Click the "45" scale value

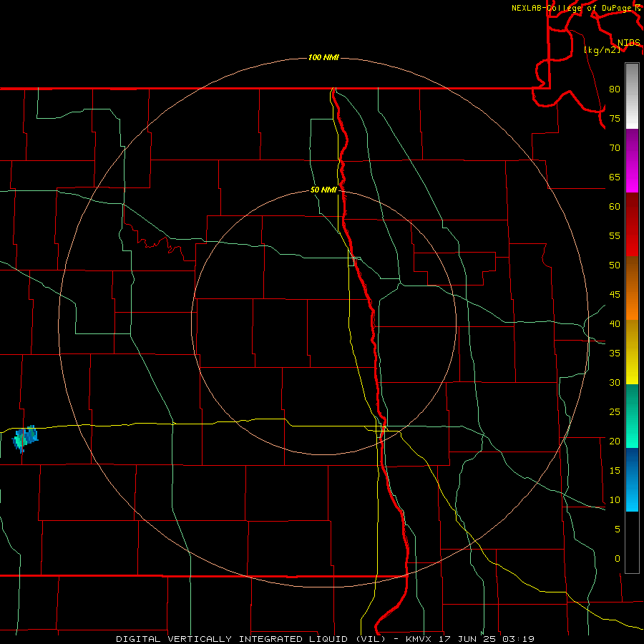(x=615, y=295)
